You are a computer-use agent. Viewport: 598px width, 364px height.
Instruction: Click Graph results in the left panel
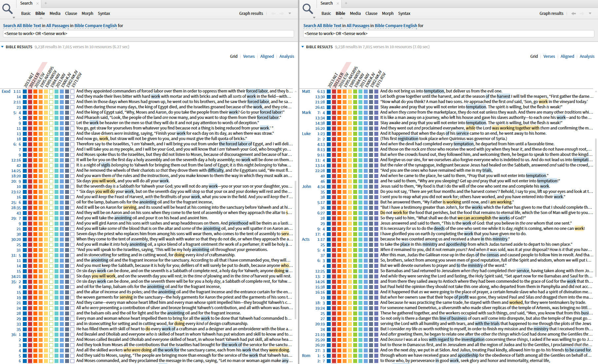pyautogui.click(x=251, y=14)
